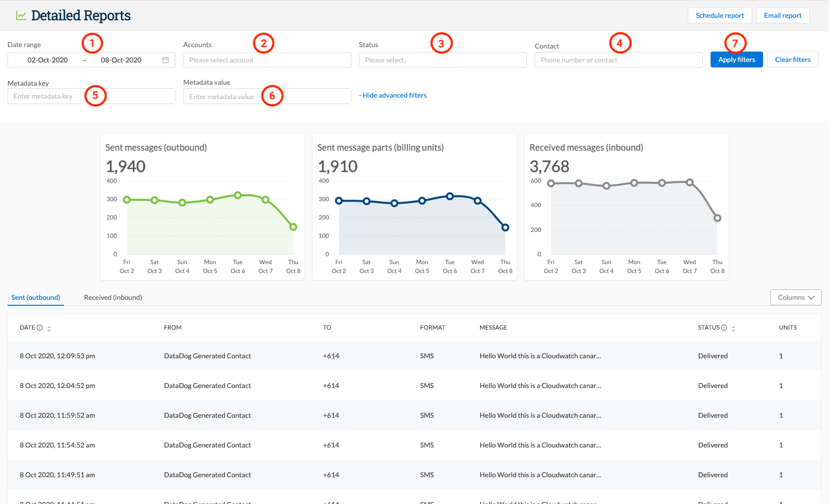Open the calendar icon in the date range field

166,59
